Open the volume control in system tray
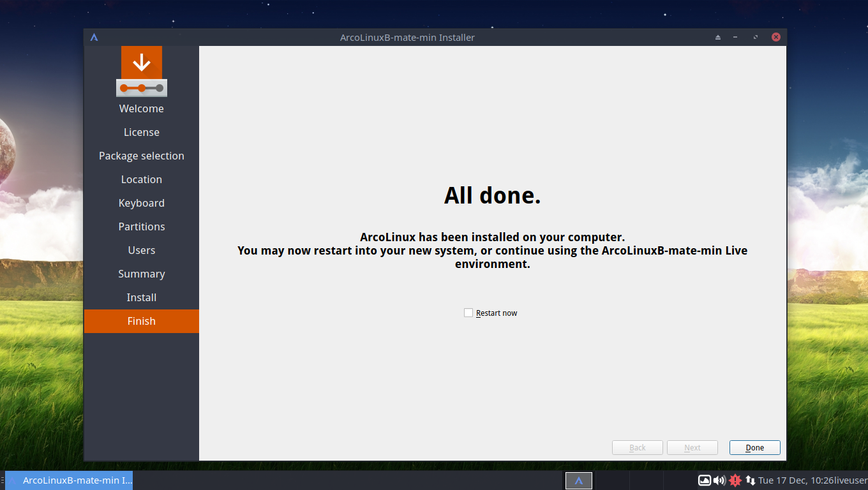This screenshot has height=490, width=868. coord(719,480)
